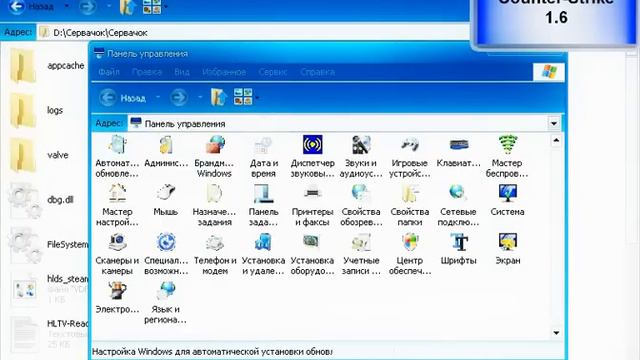The height and width of the screenshot is (360, 640).
Task: Click scrollbar down arrow in Панель управления
Action: click(556, 333)
